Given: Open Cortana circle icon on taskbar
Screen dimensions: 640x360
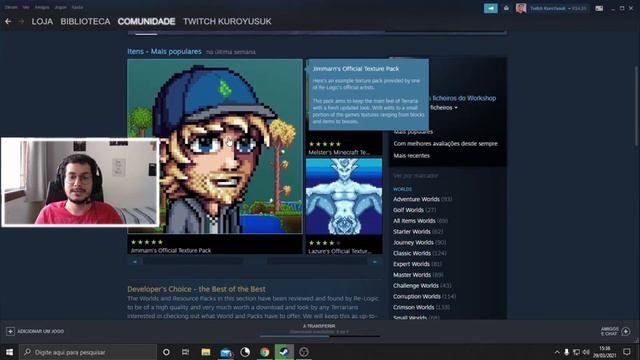Looking at the screenshot, I should point(166,352).
